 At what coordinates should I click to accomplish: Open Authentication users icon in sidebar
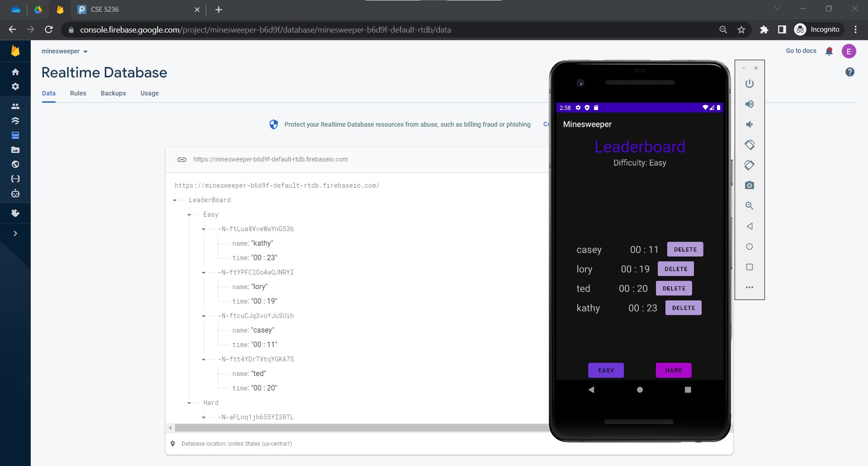coord(15,106)
